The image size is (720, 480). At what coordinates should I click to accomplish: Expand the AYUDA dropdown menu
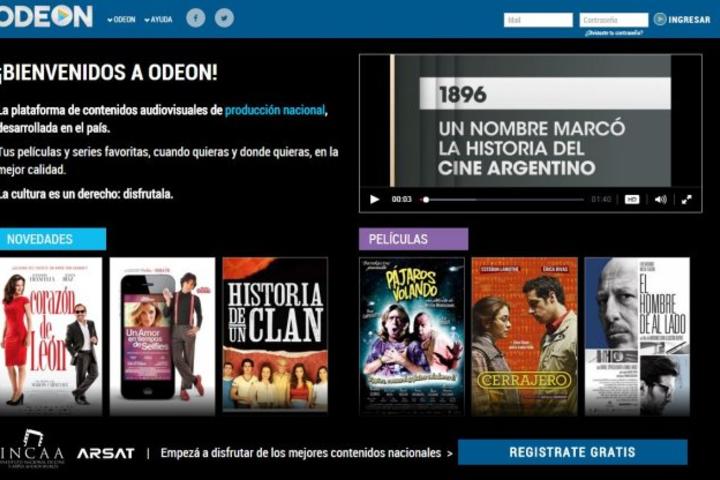click(158, 20)
